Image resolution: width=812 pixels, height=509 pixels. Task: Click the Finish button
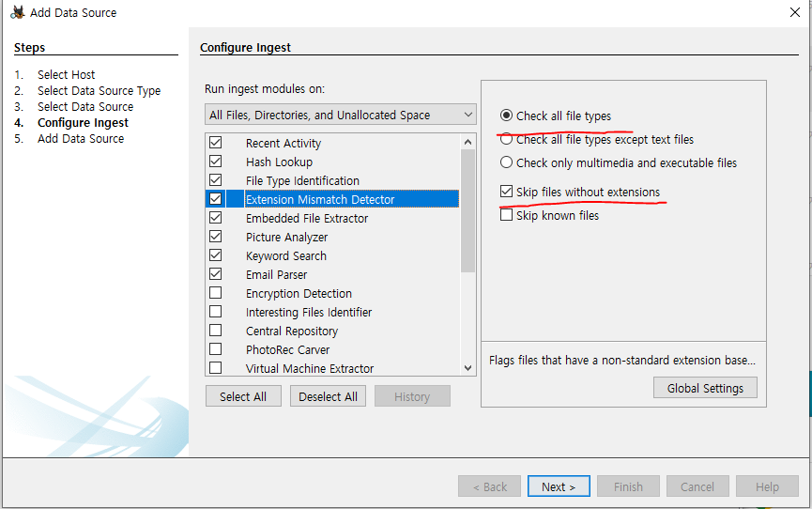(x=628, y=486)
